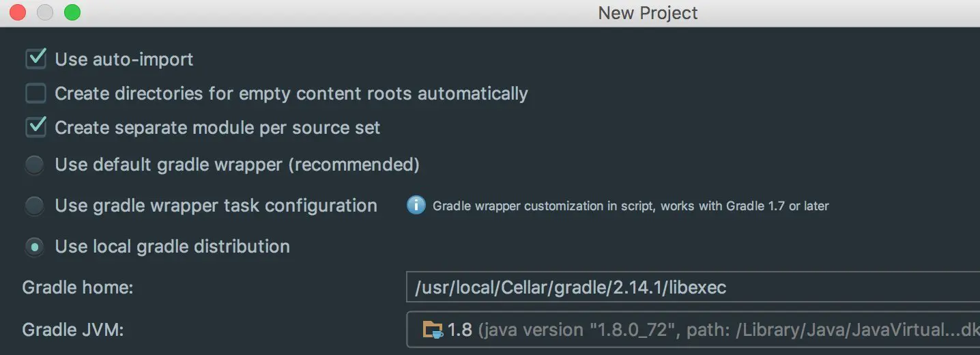Maximize the New Project window with green button
The width and height of the screenshot is (980, 355).
[x=72, y=12]
